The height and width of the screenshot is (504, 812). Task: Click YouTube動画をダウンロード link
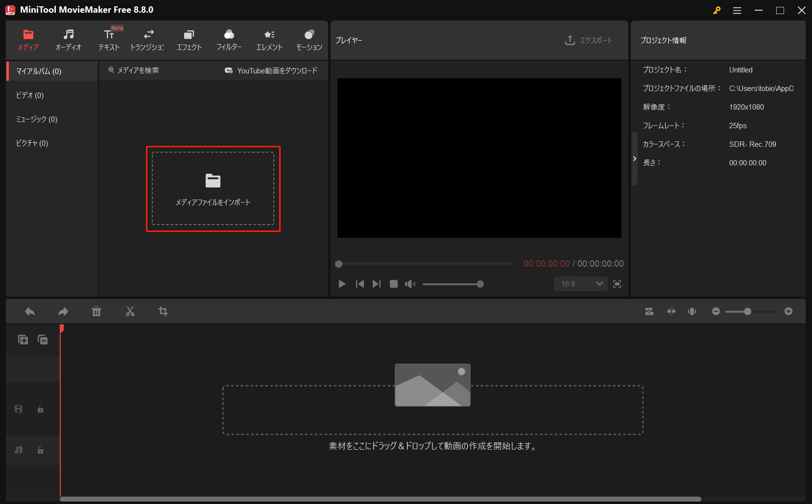(x=271, y=70)
